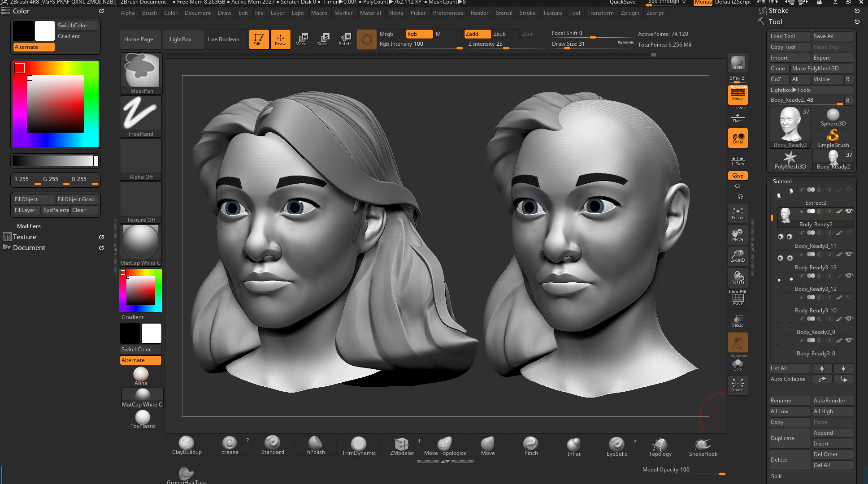Click the Zoom3D navigation icon

(738, 256)
